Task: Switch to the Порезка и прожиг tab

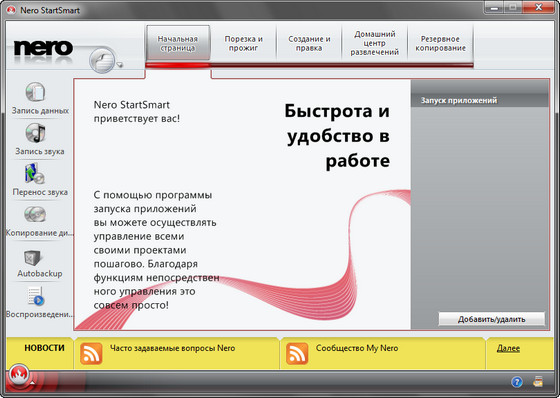Action: click(244, 43)
